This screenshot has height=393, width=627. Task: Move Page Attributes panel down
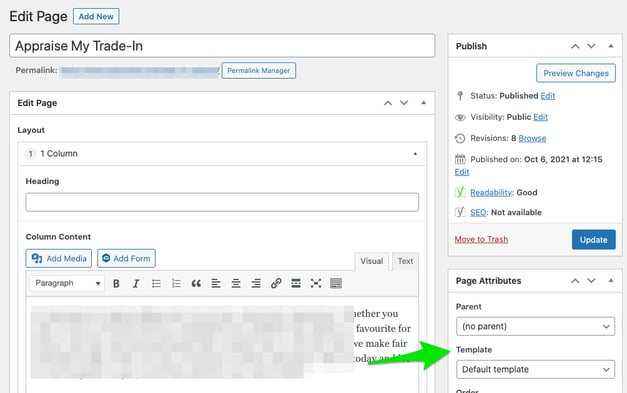pyautogui.click(x=591, y=281)
